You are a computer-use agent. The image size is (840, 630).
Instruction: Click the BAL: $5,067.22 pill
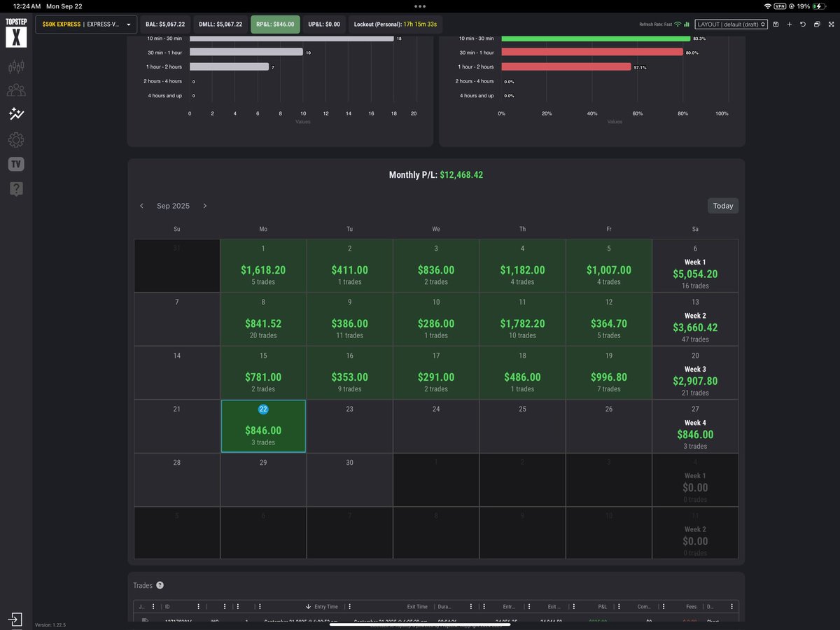[165, 24]
